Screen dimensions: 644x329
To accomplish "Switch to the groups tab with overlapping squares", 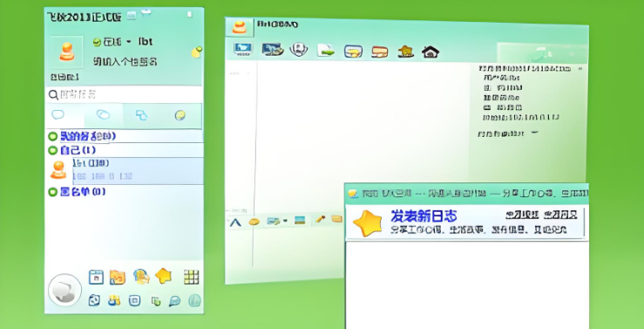I will 141,115.
